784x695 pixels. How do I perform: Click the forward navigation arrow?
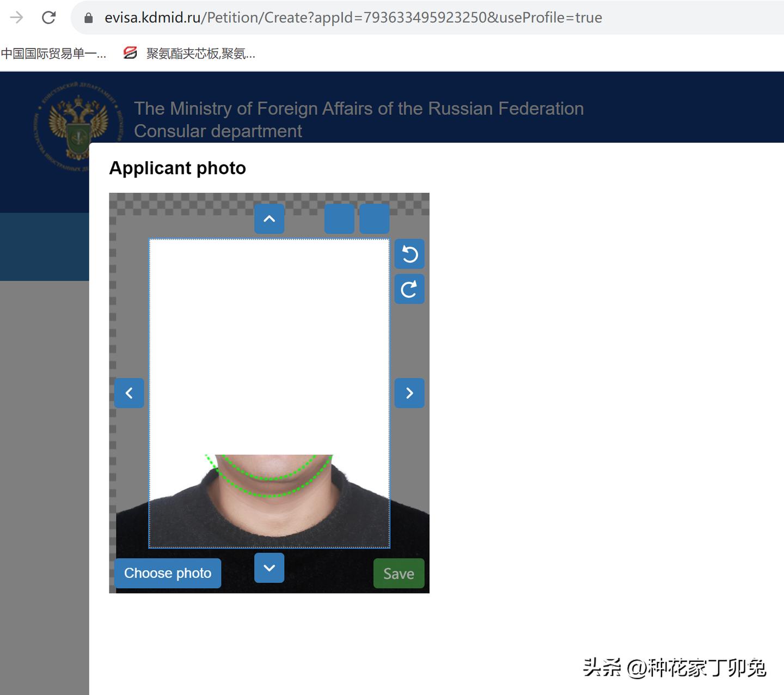point(16,17)
